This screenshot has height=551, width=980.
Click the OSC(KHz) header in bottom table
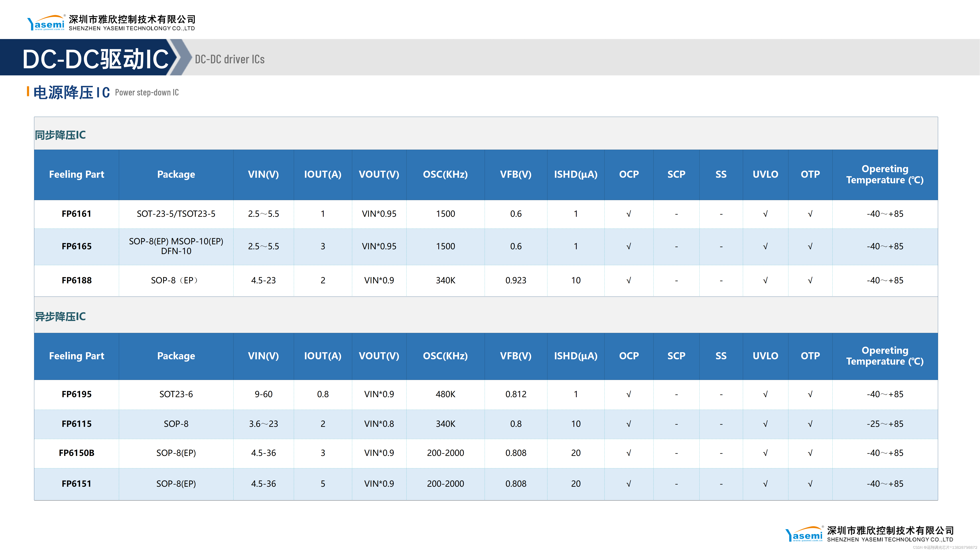coord(445,356)
